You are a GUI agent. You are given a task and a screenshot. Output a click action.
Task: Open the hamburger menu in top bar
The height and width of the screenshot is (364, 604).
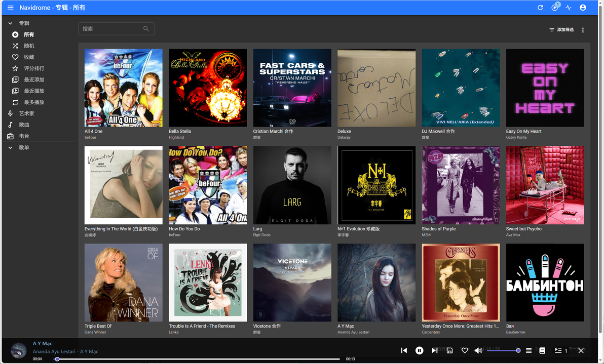pyautogui.click(x=11, y=7)
